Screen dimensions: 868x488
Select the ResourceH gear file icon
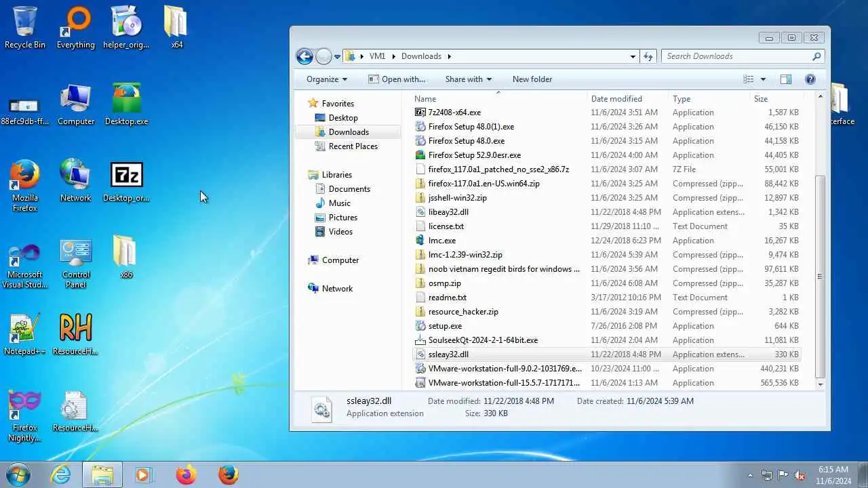76,411
